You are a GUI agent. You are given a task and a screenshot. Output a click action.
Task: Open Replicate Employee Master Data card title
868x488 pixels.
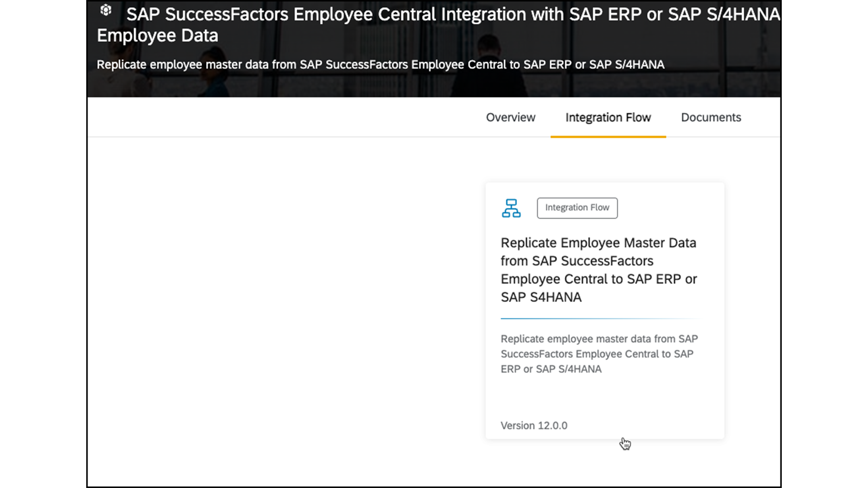(599, 270)
